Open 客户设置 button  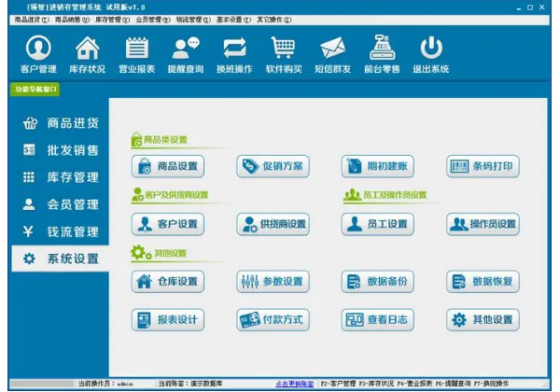pyautogui.click(x=168, y=224)
